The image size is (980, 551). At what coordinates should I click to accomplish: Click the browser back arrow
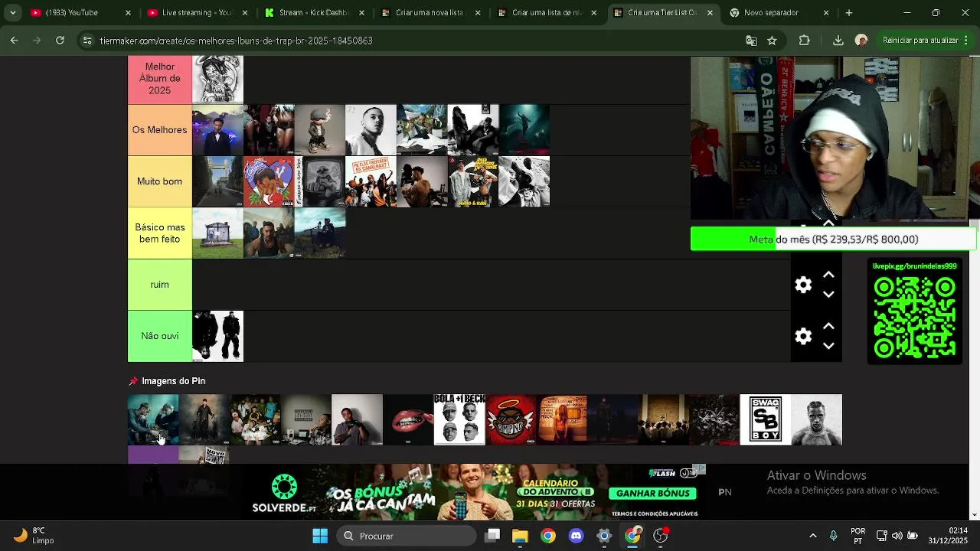[x=15, y=41]
